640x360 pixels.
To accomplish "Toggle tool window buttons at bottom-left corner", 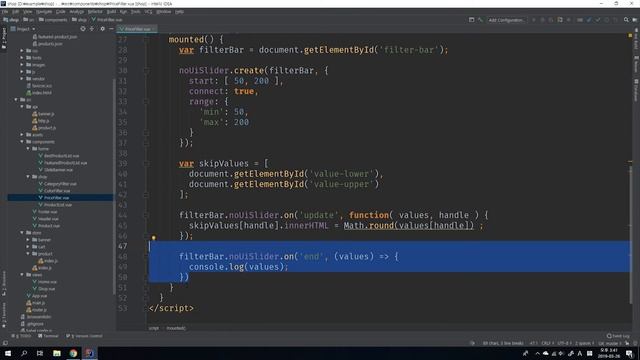I will click(5, 343).
